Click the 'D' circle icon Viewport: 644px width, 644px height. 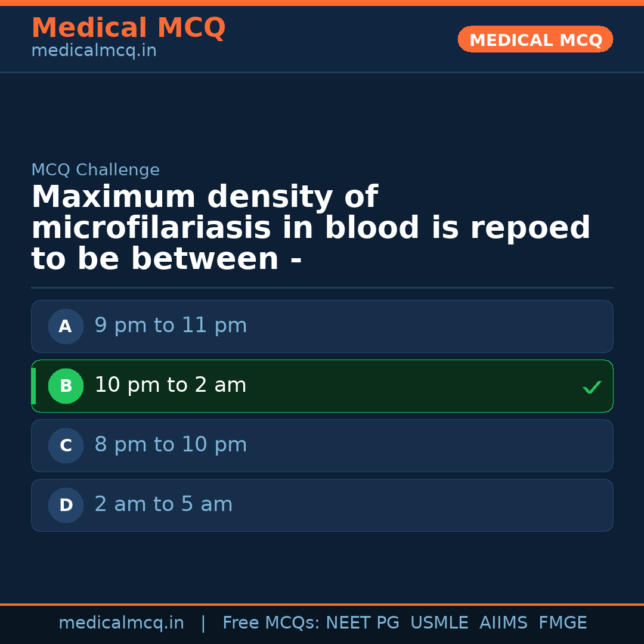(66, 505)
